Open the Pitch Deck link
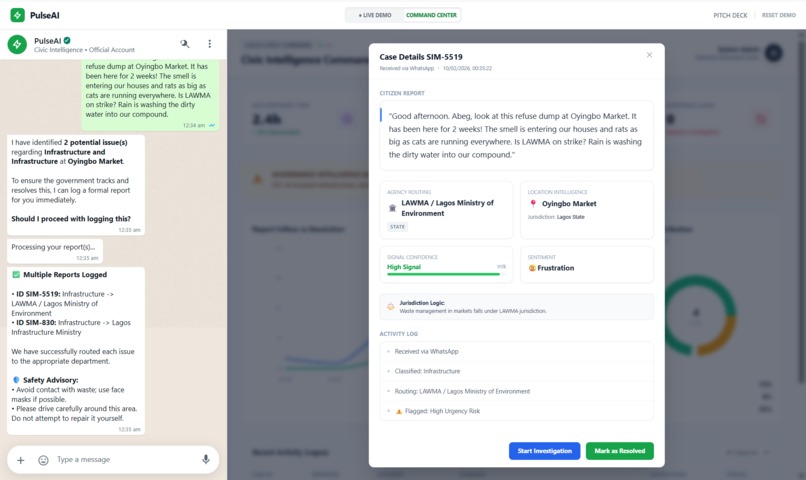The image size is (806, 480). point(730,15)
